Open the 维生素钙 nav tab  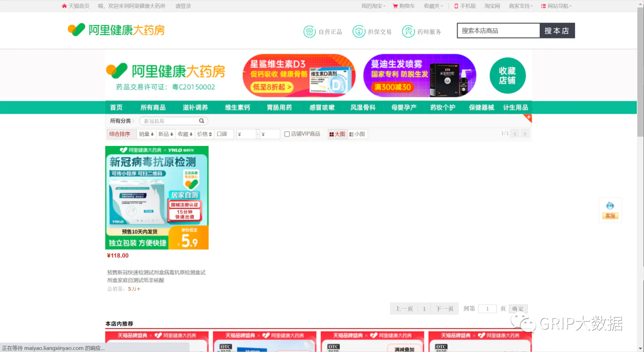tap(237, 107)
